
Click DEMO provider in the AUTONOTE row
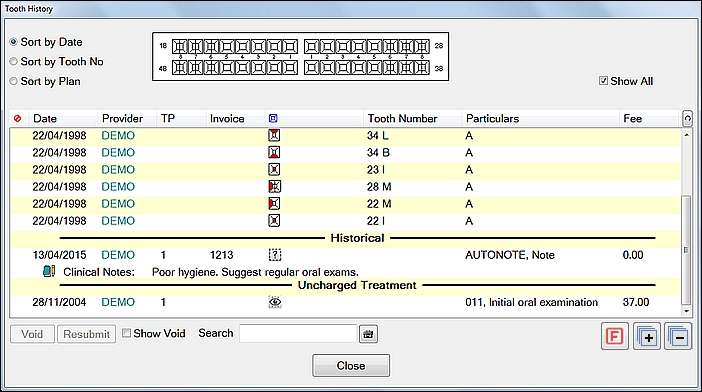click(118, 255)
